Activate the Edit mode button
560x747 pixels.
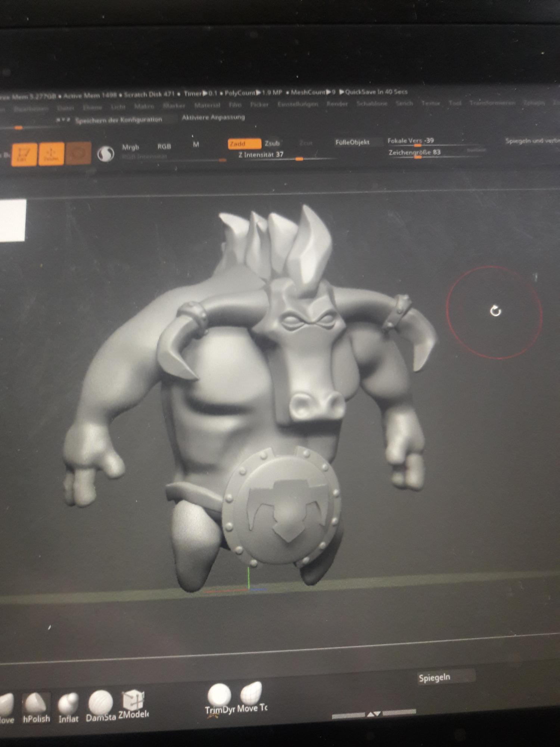24,154
